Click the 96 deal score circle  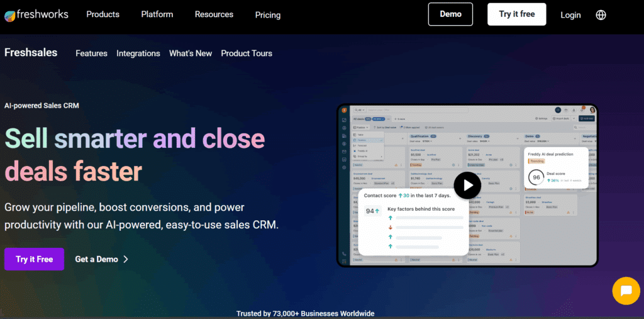tap(536, 177)
